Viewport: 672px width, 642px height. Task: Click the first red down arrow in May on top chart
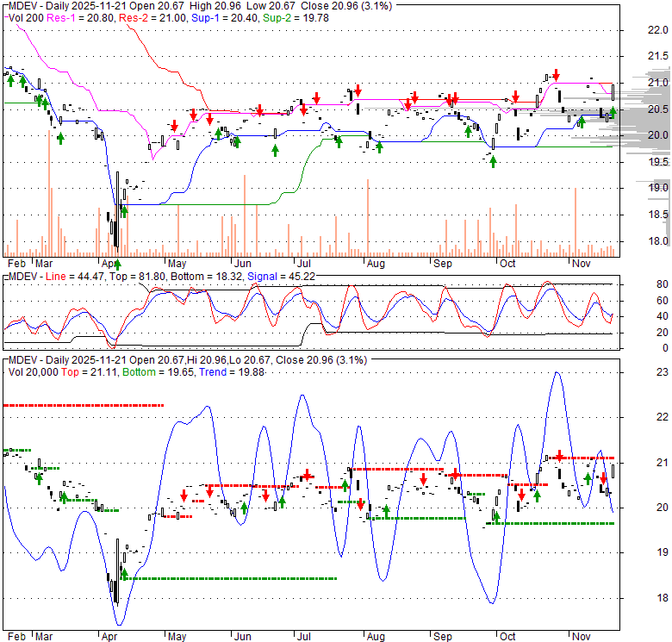coord(193,115)
